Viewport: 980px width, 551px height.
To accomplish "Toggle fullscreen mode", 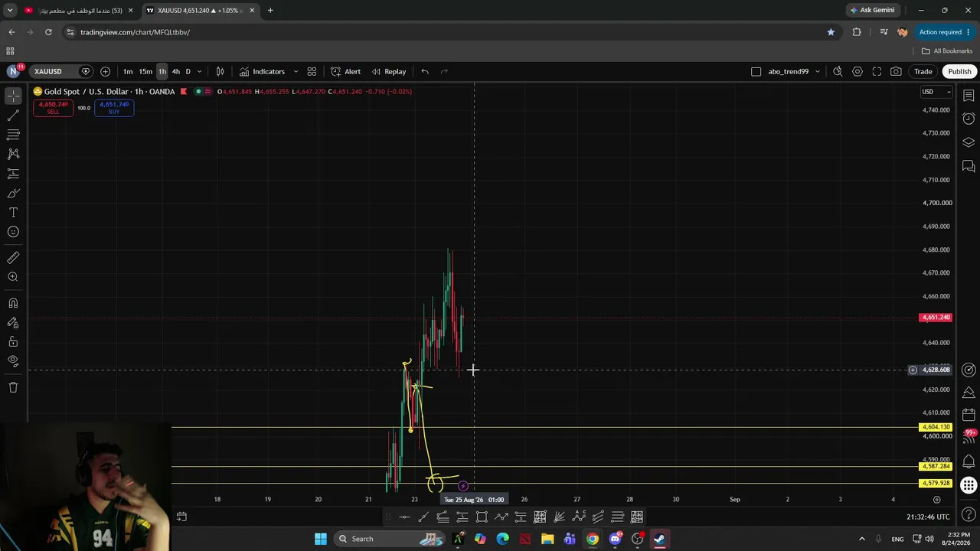I will pyautogui.click(x=877, y=71).
